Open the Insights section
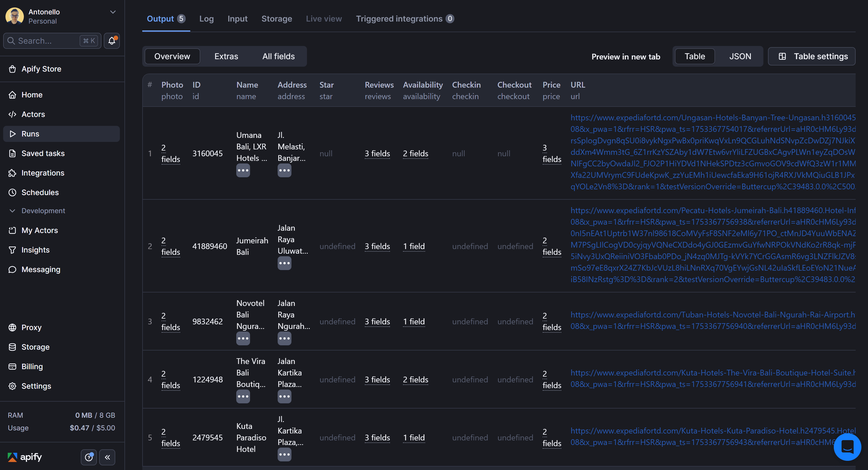Image resolution: width=868 pixels, height=470 pixels. tap(35, 250)
